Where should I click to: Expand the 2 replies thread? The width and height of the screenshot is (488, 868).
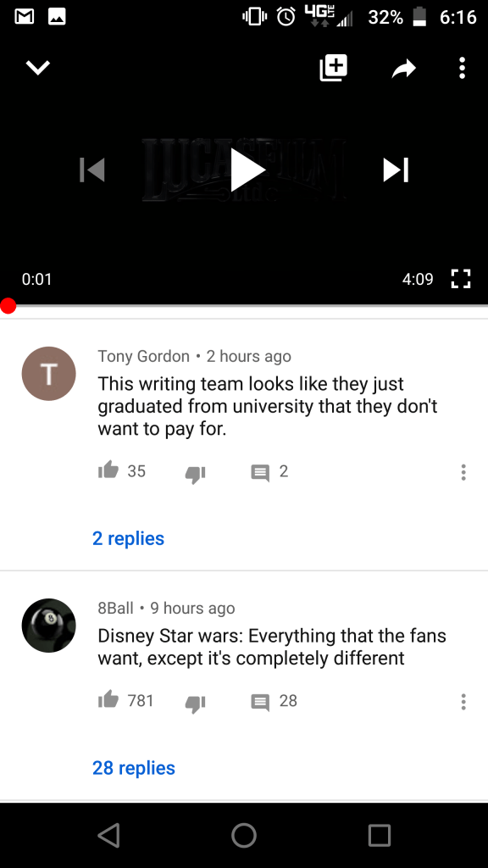click(x=129, y=538)
